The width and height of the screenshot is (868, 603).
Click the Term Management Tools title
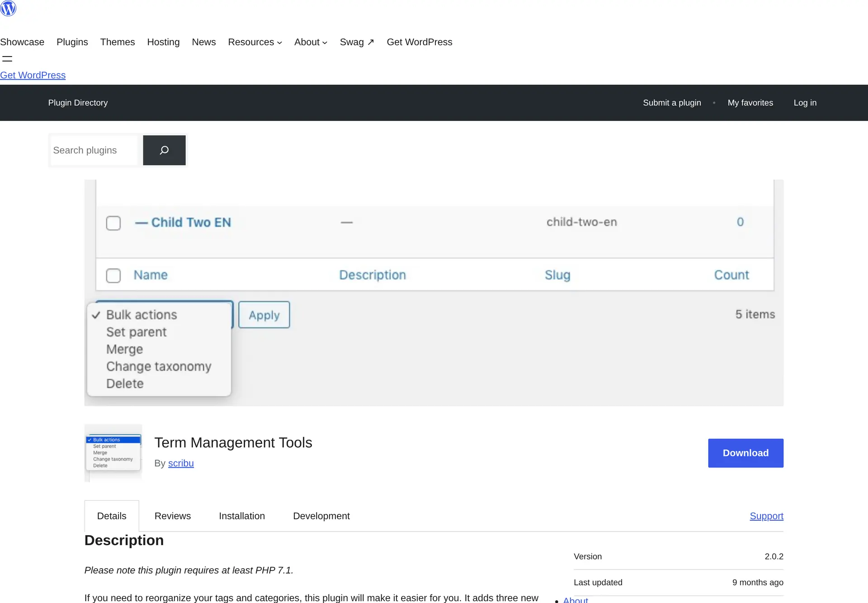(233, 442)
